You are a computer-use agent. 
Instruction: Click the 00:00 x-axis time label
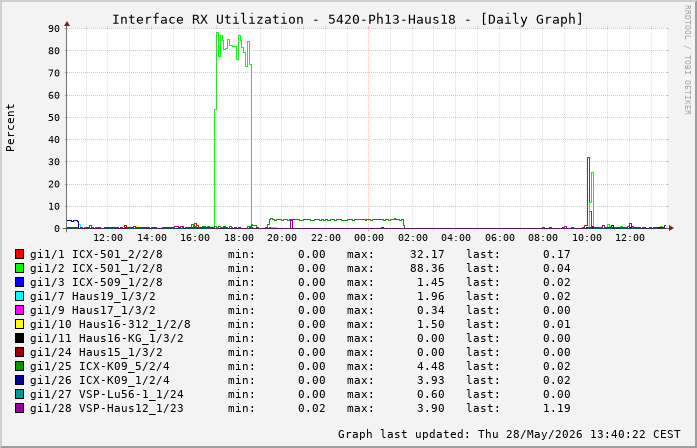click(x=369, y=238)
